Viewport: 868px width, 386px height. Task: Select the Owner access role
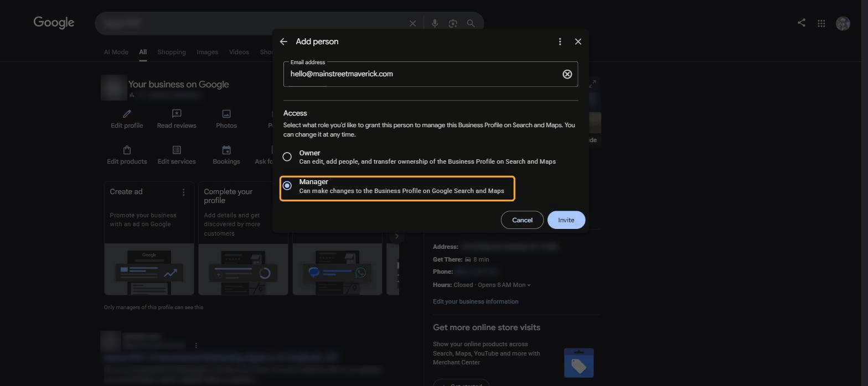(x=287, y=157)
